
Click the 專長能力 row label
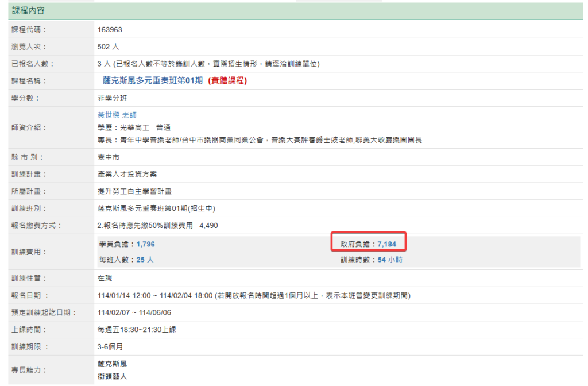coord(29,370)
